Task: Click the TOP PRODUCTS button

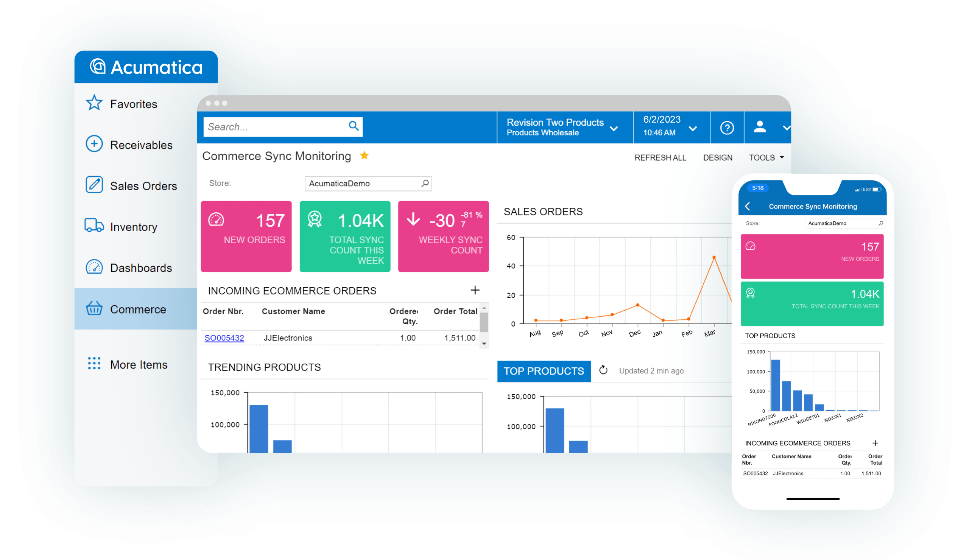Action: point(544,370)
